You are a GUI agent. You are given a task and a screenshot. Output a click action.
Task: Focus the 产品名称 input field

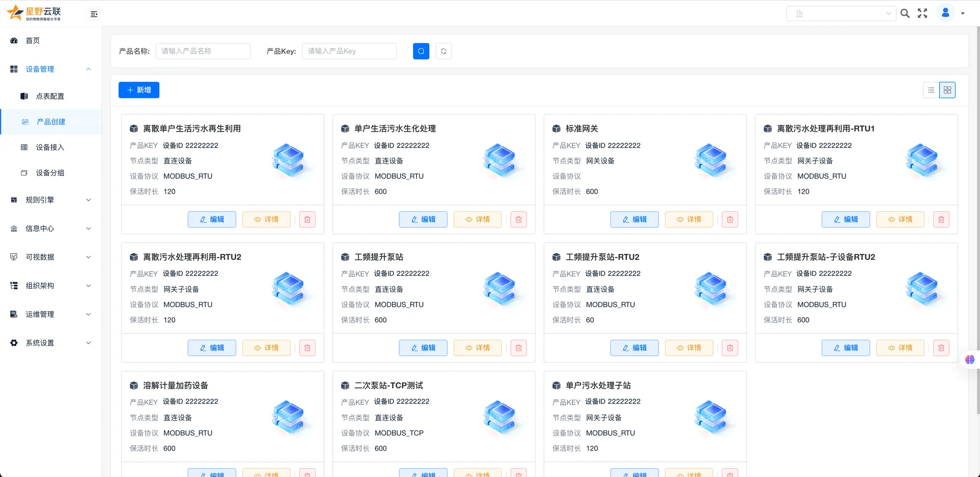pos(203,51)
